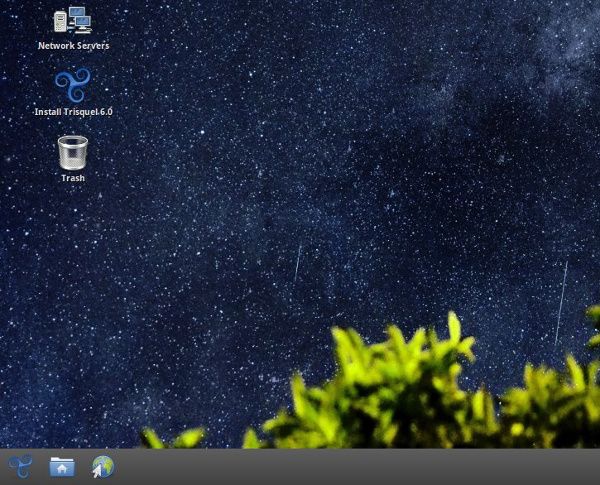Launch the web browser globe icon
This screenshot has height=485, width=600.
pyautogui.click(x=103, y=466)
